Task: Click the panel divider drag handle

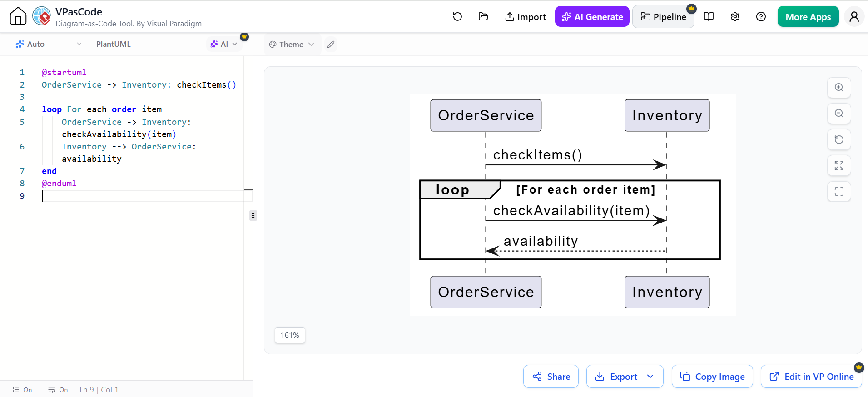Action: (253, 215)
